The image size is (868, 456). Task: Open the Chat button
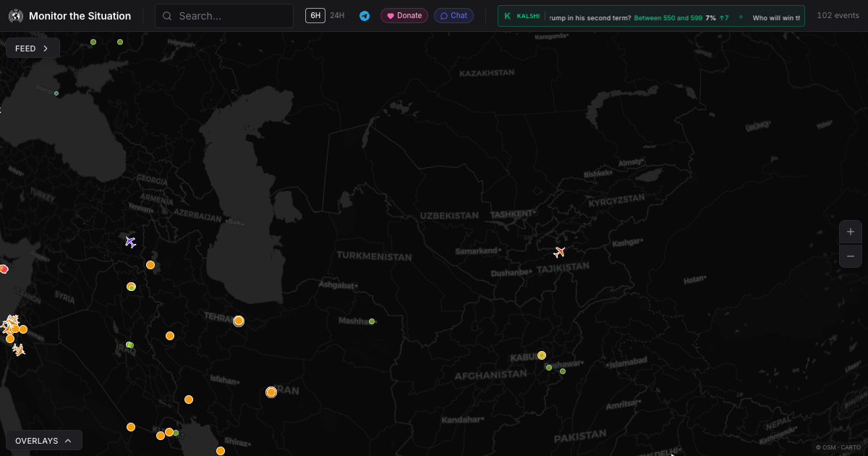[454, 16]
